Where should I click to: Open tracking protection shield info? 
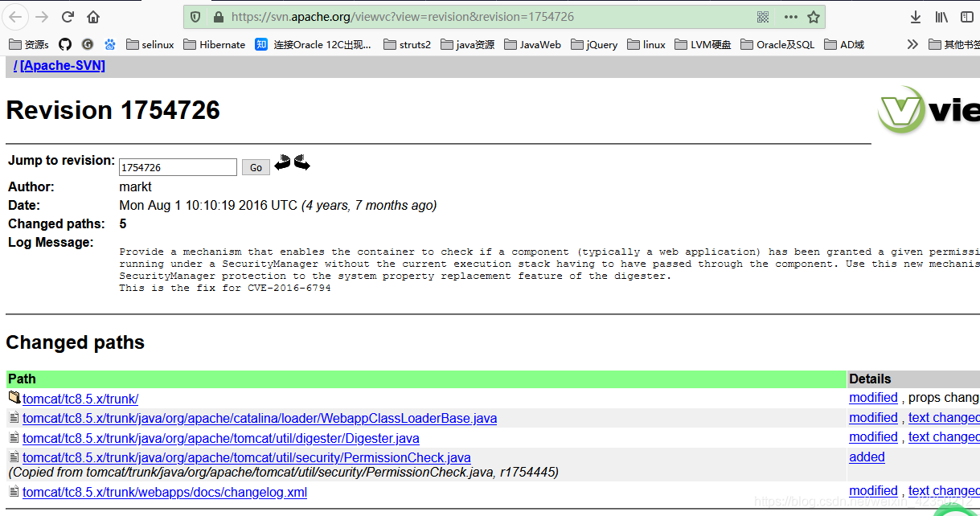pos(196,17)
